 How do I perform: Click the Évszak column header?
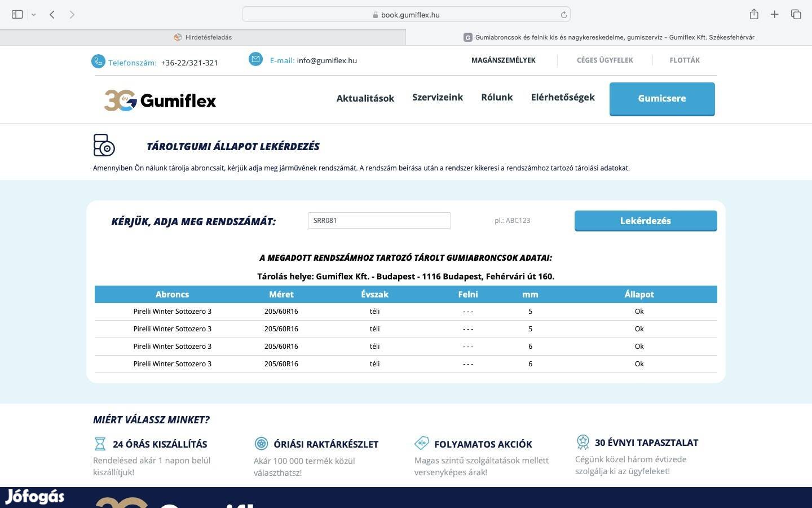coord(374,294)
